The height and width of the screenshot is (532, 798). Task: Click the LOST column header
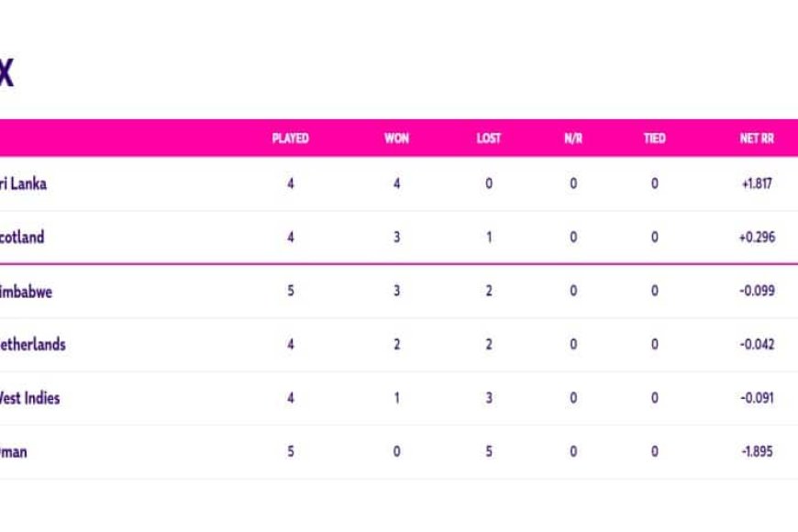click(489, 139)
